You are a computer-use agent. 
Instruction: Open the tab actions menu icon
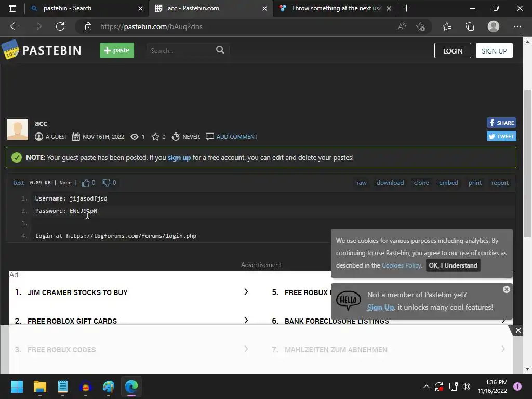(12, 8)
